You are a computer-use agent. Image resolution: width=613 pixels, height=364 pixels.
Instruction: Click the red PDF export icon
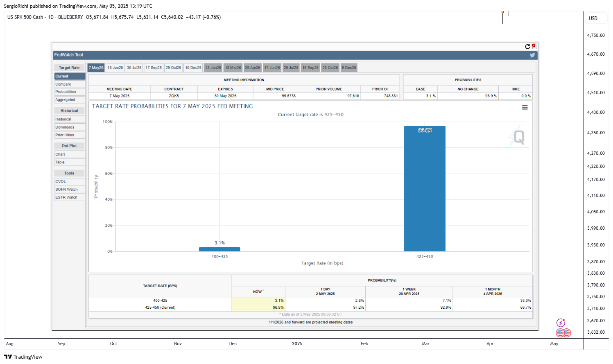pos(534,46)
